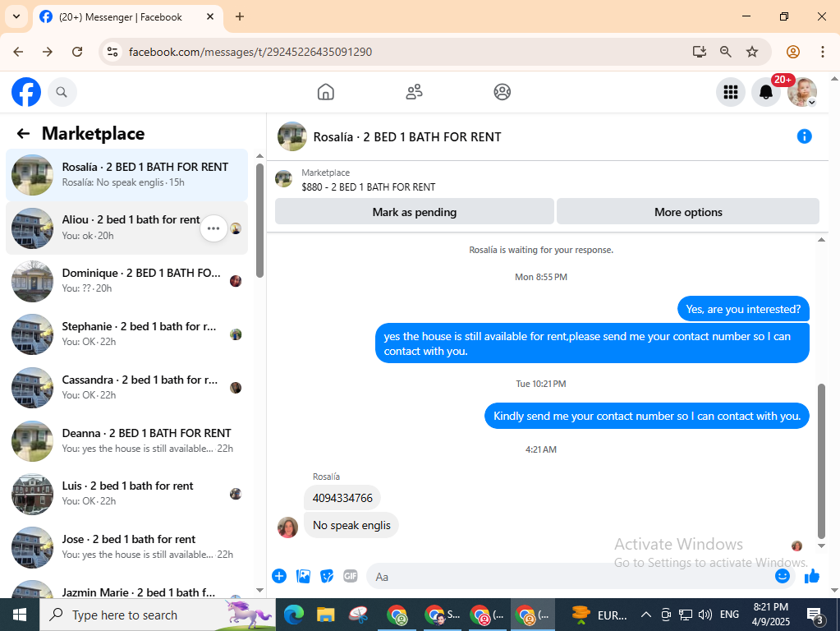Attach a file with the photo icon
This screenshot has width=840, height=631.
pyautogui.click(x=303, y=576)
